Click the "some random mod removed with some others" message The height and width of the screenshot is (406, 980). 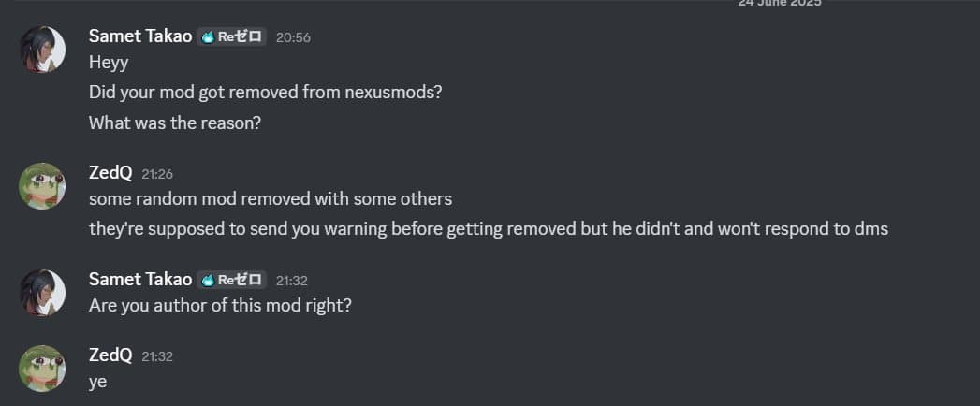pos(271,199)
